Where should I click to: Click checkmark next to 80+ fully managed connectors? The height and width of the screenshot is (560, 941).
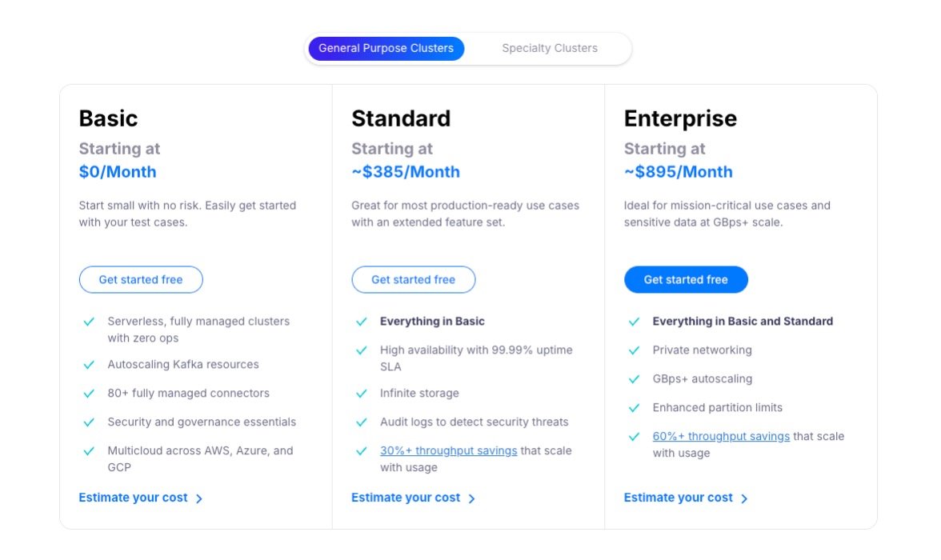coord(89,394)
